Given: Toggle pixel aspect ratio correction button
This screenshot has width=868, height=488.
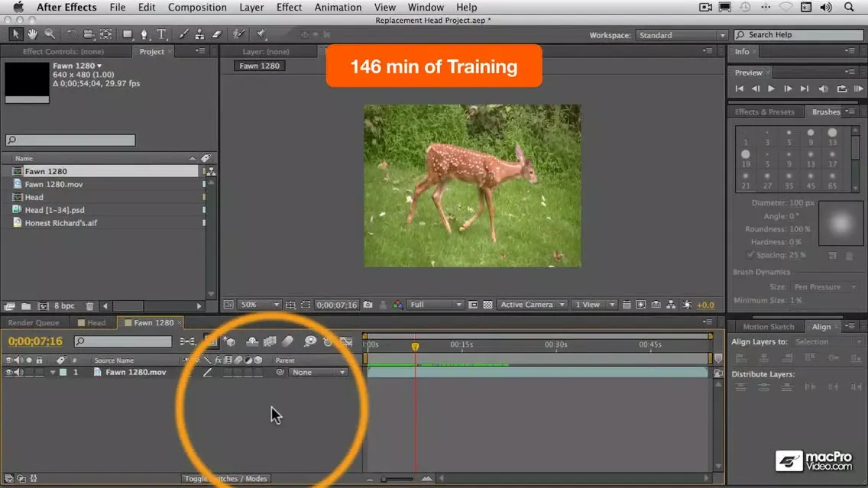Looking at the screenshot, I should click(627, 305).
